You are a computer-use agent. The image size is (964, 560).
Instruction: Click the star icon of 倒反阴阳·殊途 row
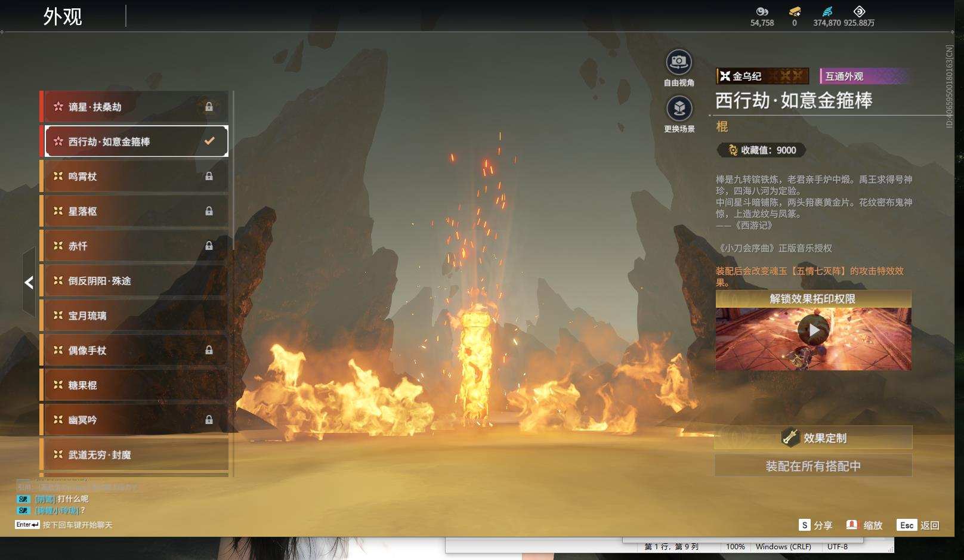[x=58, y=280]
